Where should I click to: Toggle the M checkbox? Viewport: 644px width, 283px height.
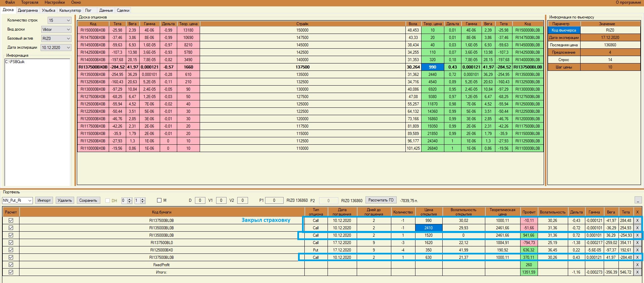click(159, 200)
